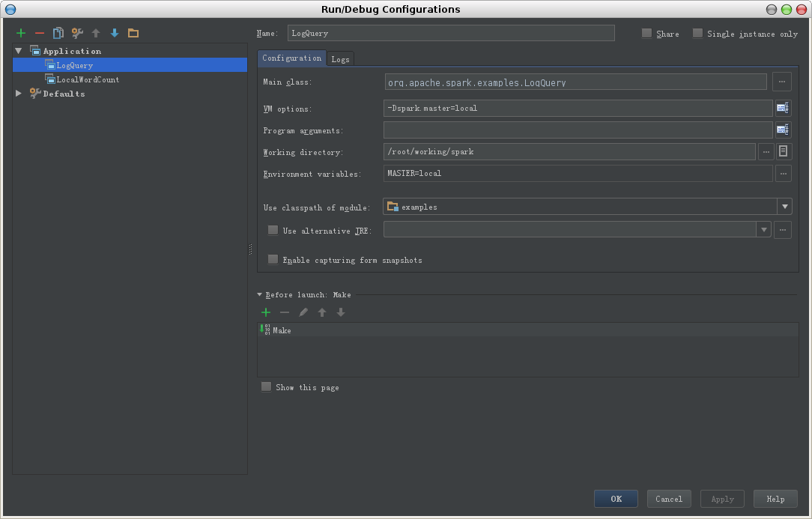Screen dimensions: 812x519
Task: Copy the selected configuration
Action: (x=58, y=33)
